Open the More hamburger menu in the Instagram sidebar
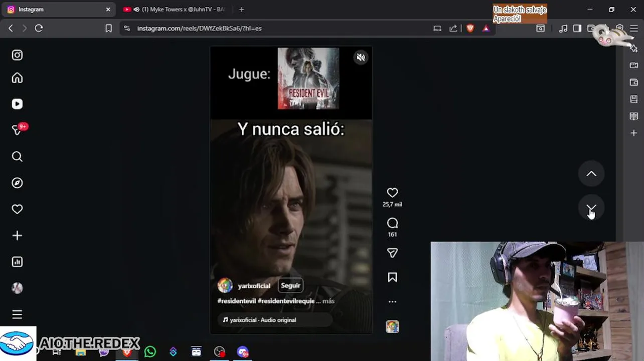Image resolution: width=644 pixels, height=361 pixels. click(x=17, y=314)
